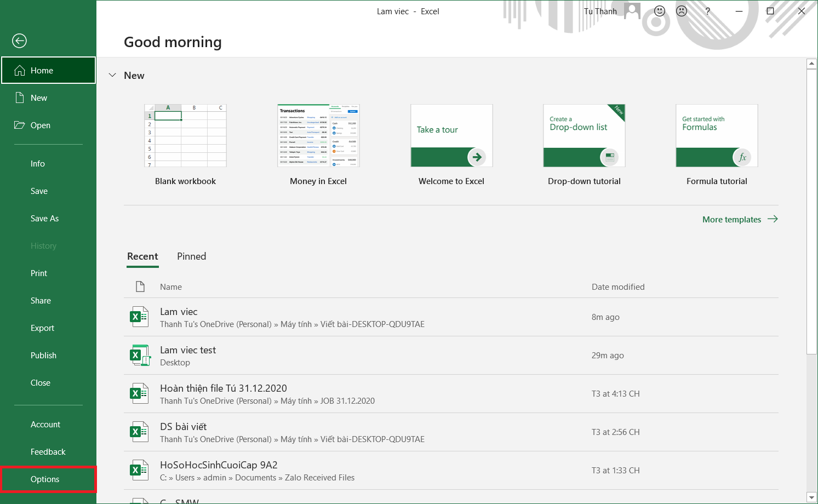
Task: Click the scrollbar down arrow
Action: 811,497
